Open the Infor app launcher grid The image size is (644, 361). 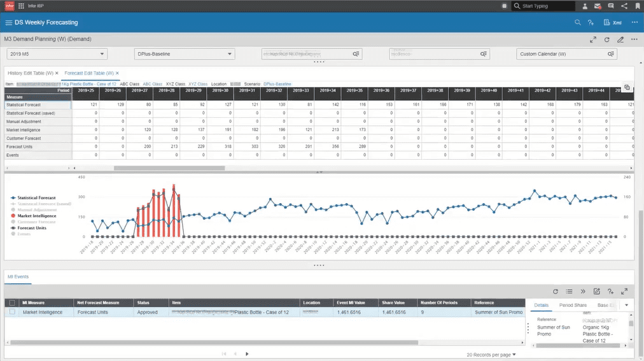21,6
